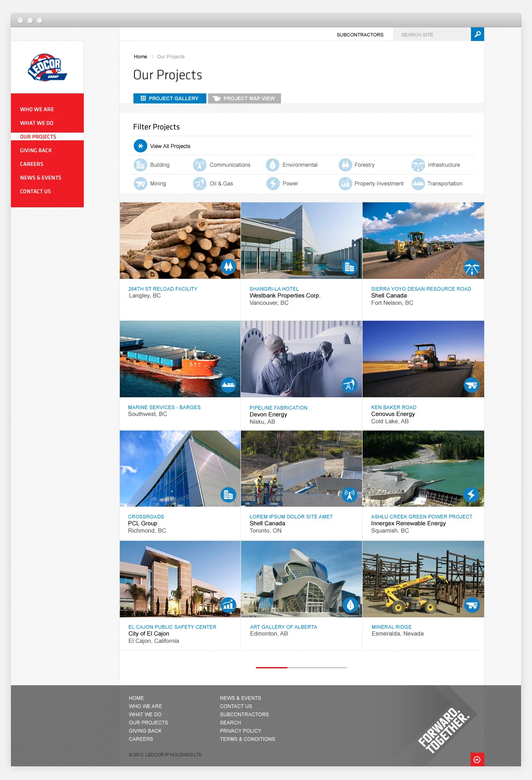Click footer Subcontractors link
This screenshot has width=532, height=780.
[244, 714]
